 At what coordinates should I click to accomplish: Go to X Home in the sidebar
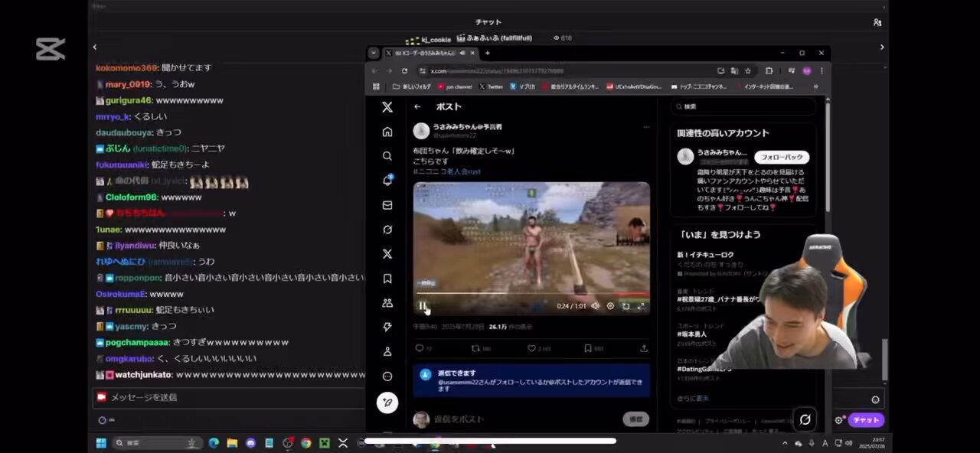[x=387, y=132]
